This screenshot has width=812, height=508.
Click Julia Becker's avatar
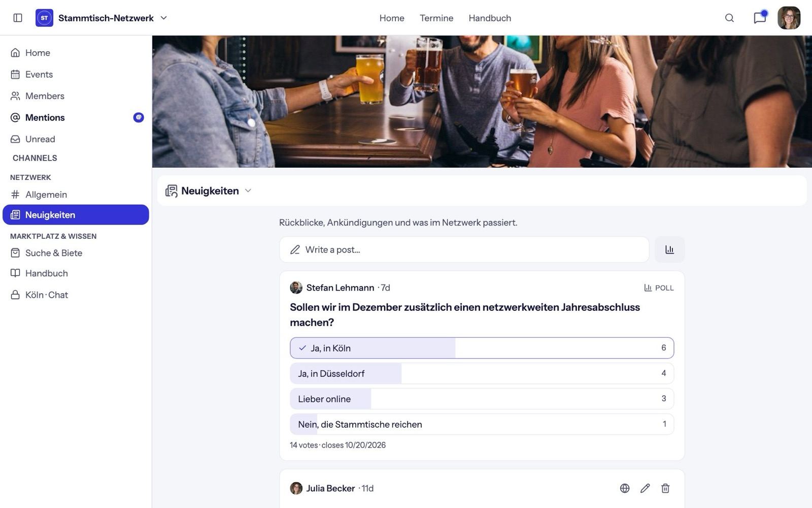296,488
